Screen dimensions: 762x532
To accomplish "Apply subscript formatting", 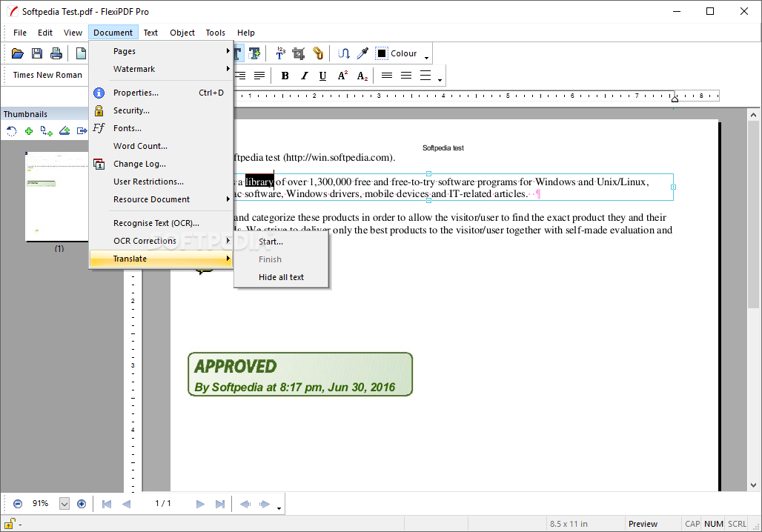I will pos(362,76).
